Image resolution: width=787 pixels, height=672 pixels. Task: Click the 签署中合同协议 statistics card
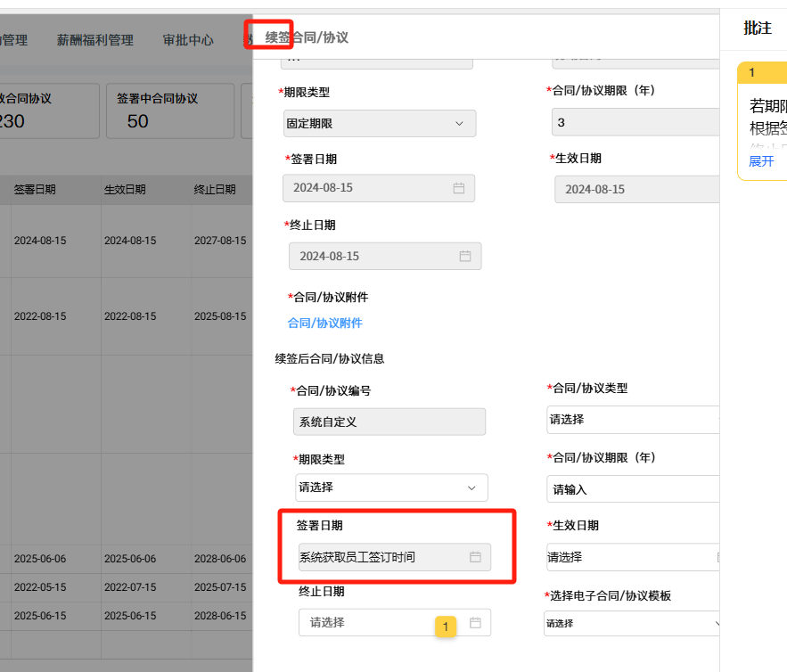click(169, 111)
